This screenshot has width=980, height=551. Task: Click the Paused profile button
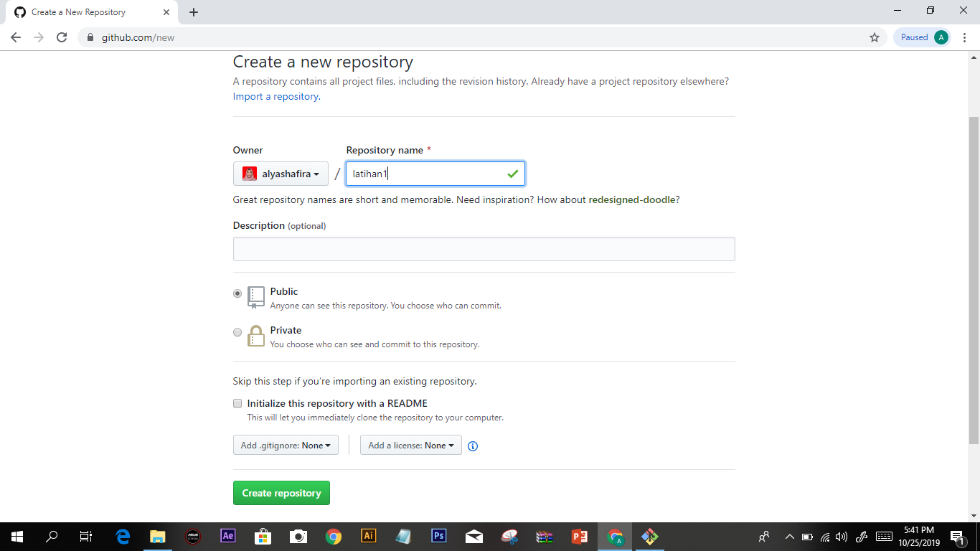coord(922,37)
